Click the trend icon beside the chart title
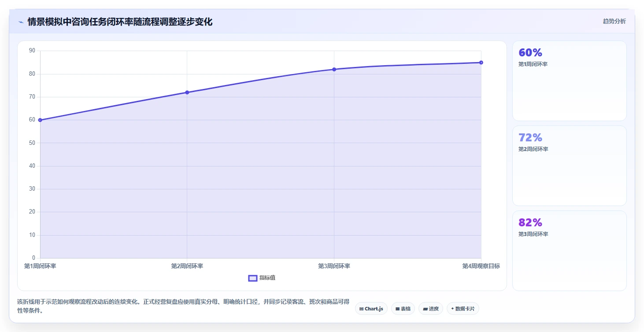 (21, 22)
